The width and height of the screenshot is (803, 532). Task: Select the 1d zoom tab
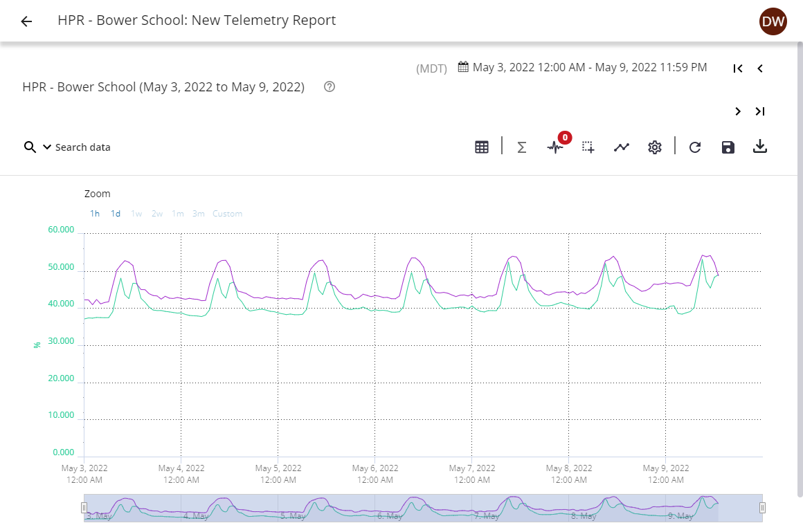(115, 213)
